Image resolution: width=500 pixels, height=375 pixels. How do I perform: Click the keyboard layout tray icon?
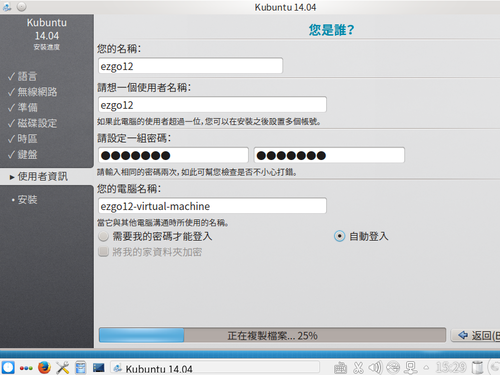click(340, 368)
